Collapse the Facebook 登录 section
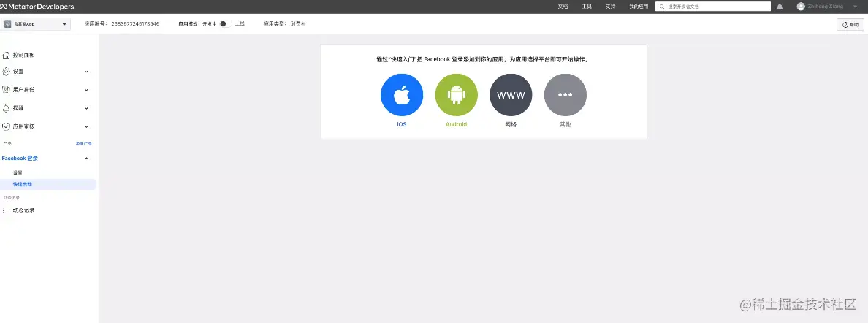The height and width of the screenshot is (323, 868). 86,159
